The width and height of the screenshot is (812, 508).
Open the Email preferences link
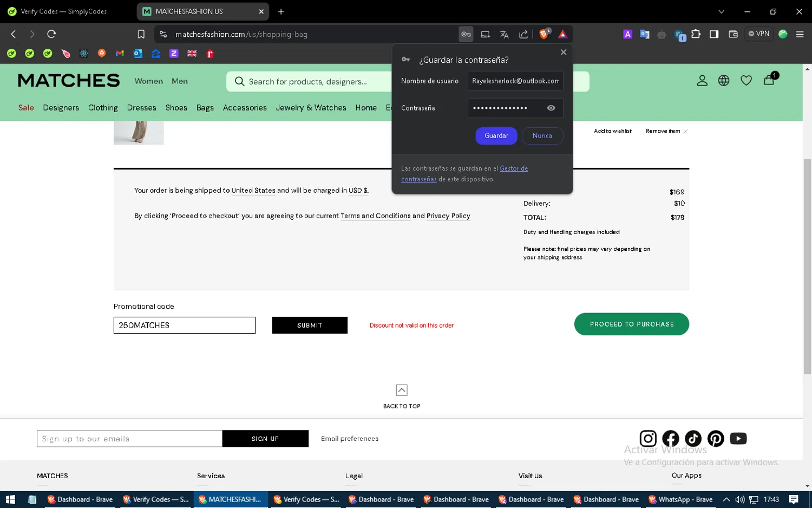pos(350,439)
